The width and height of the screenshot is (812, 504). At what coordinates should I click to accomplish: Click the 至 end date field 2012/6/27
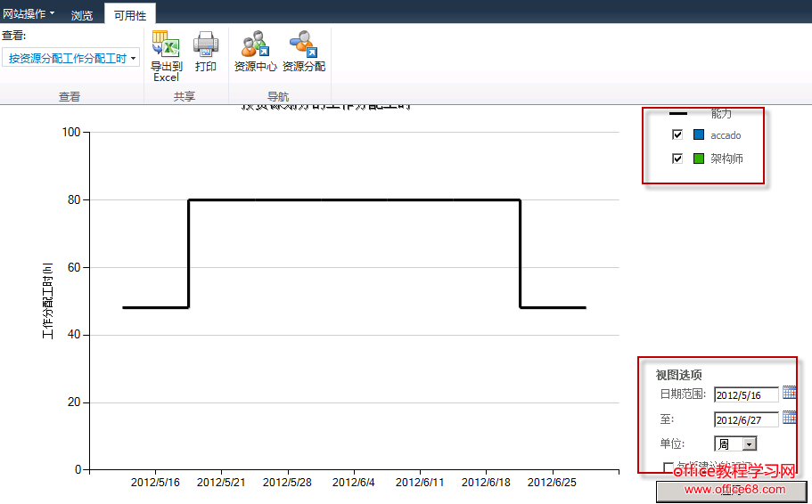pos(746,419)
